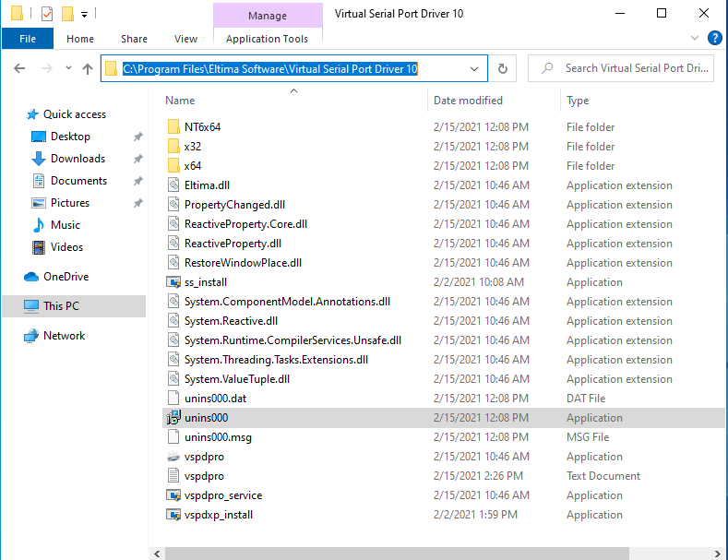Click the Network icon in sidebar

pos(31,336)
